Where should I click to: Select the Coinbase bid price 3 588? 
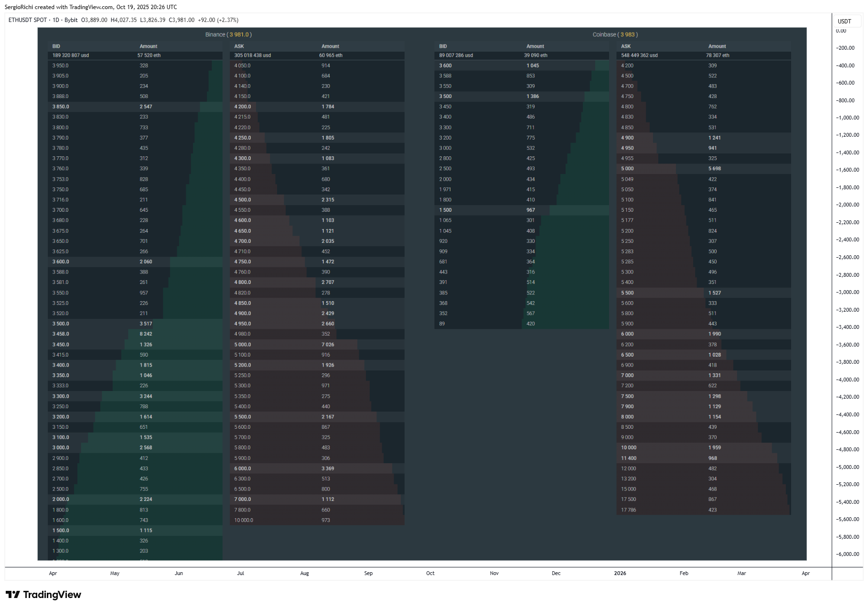[445, 76]
